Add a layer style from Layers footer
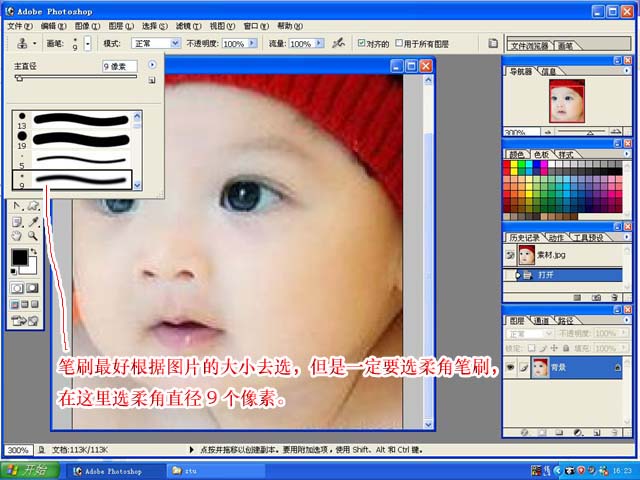 [525, 432]
